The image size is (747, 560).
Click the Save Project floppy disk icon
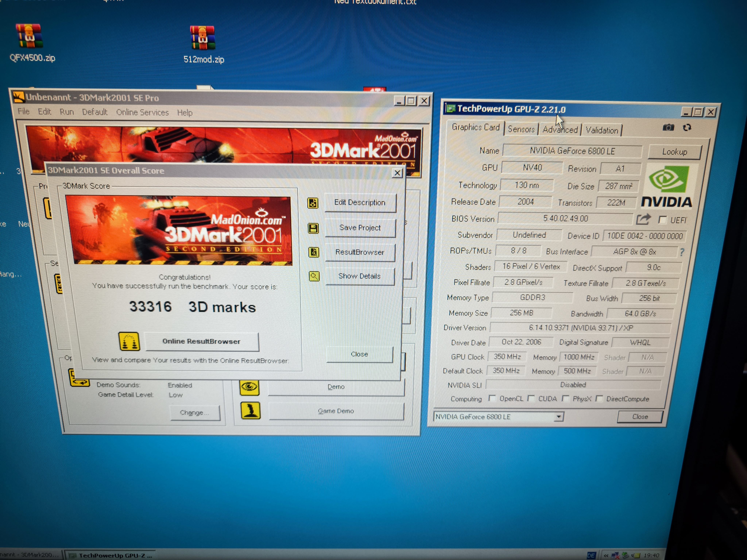click(313, 228)
